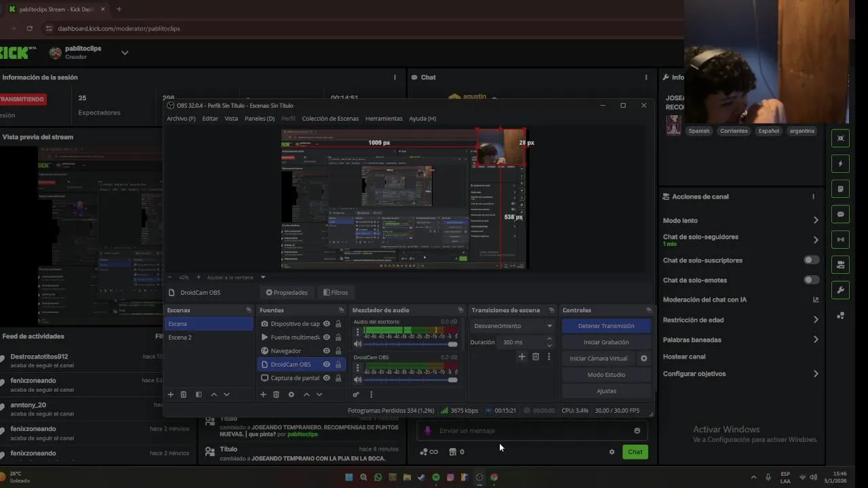Send message with green Chat button
Viewport: 868px width, 488px height.
click(x=635, y=452)
